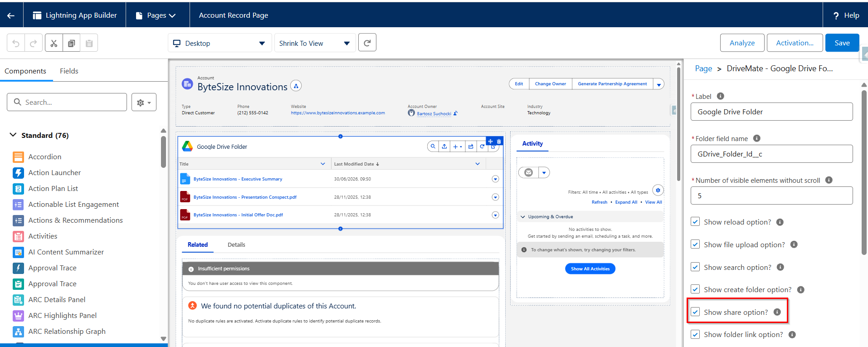Select the Related tab
868x347 pixels.
click(198, 244)
